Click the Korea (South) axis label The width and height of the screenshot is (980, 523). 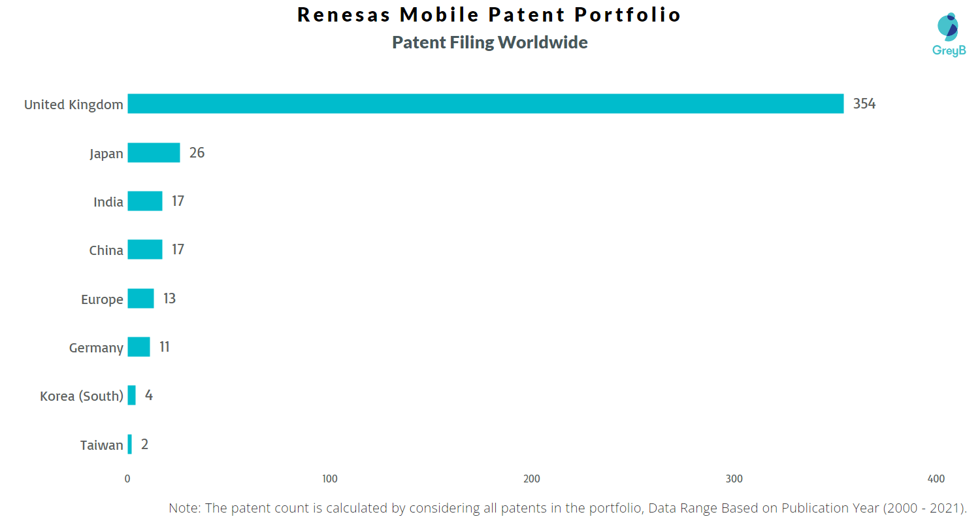coord(82,396)
